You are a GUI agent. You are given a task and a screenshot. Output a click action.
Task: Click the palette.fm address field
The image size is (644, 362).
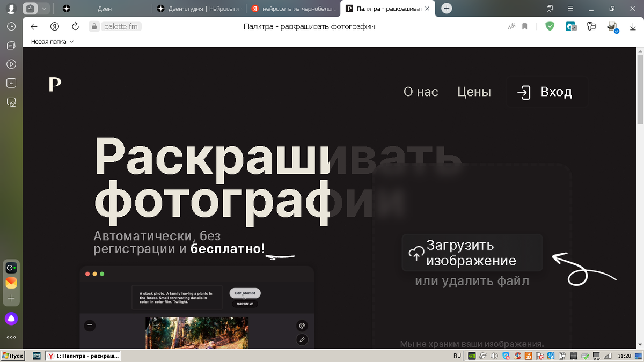point(120,26)
